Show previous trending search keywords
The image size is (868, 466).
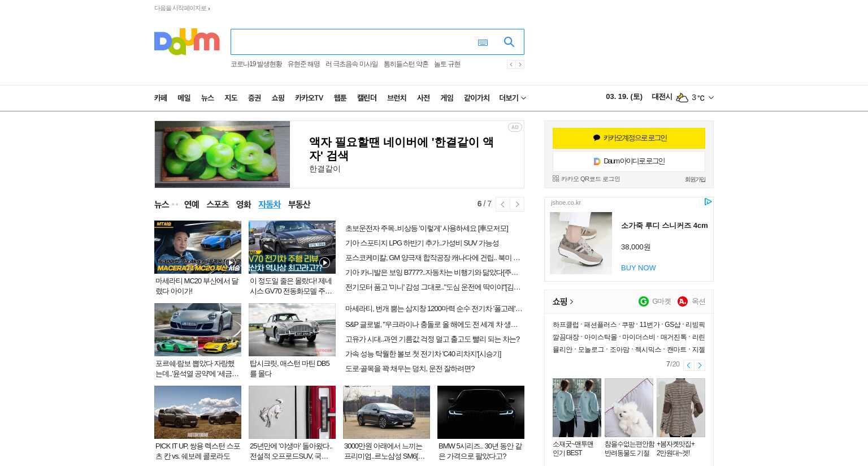click(511, 64)
